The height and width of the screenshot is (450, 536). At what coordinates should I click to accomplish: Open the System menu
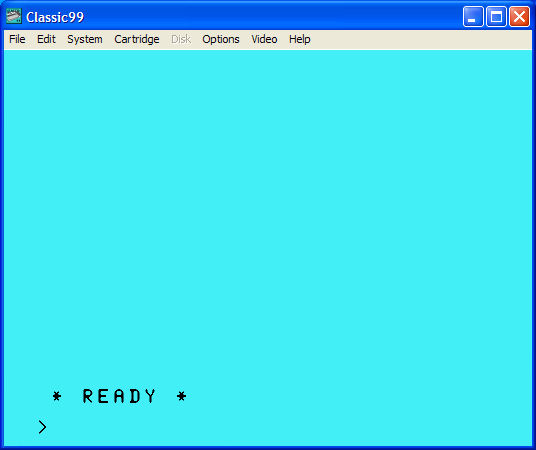pyautogui.click(x=85, y=39)
